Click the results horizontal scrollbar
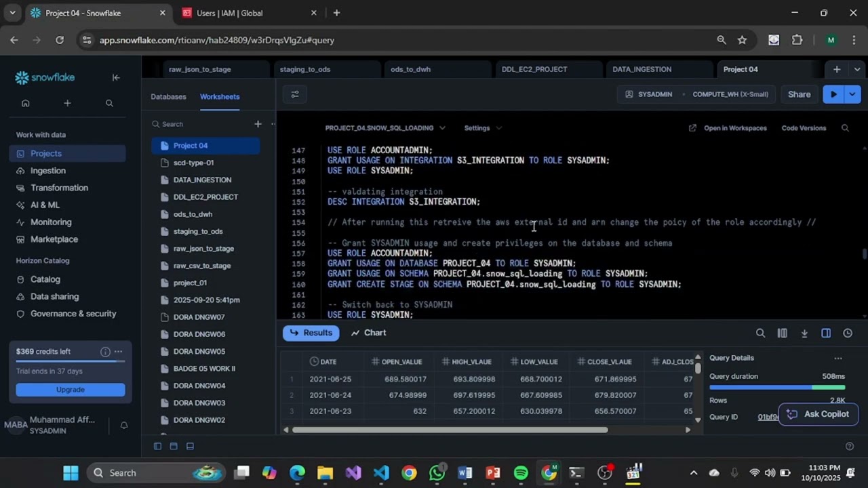Viewport: 868px width, 488px height. tap(450, 430)
